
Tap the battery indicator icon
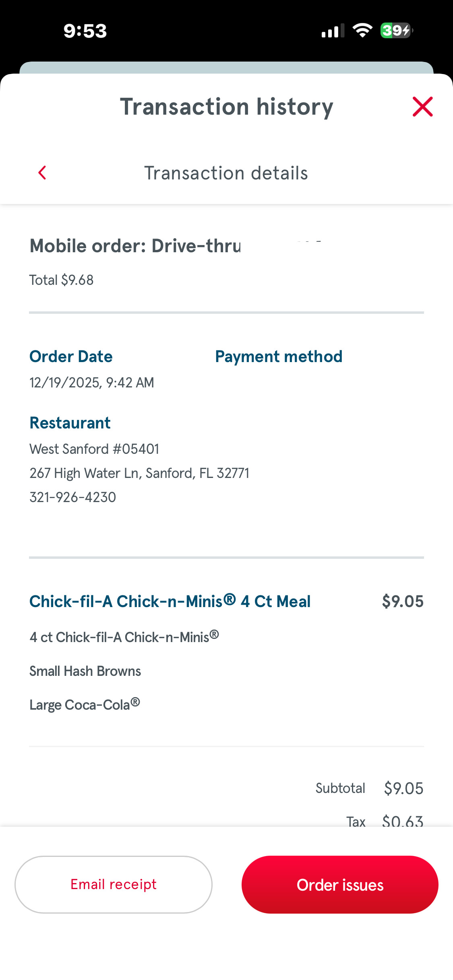coord(396,31)
